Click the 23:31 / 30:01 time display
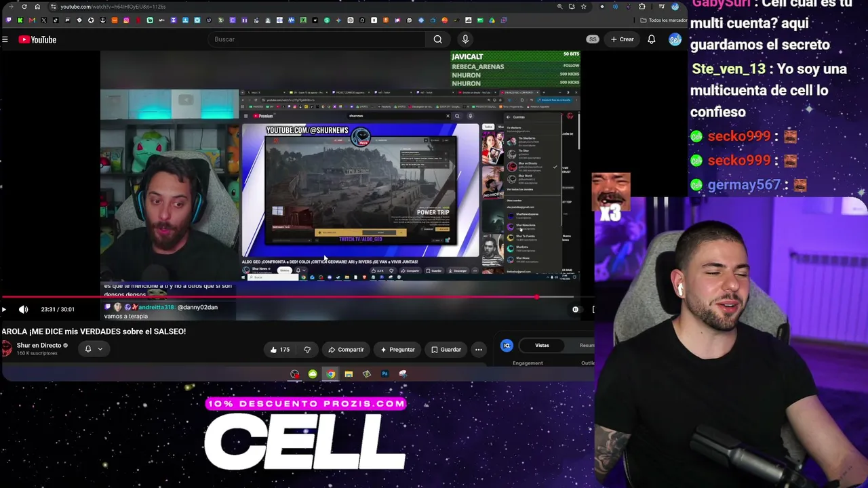868x488 pixels. [x=58, y=310]
